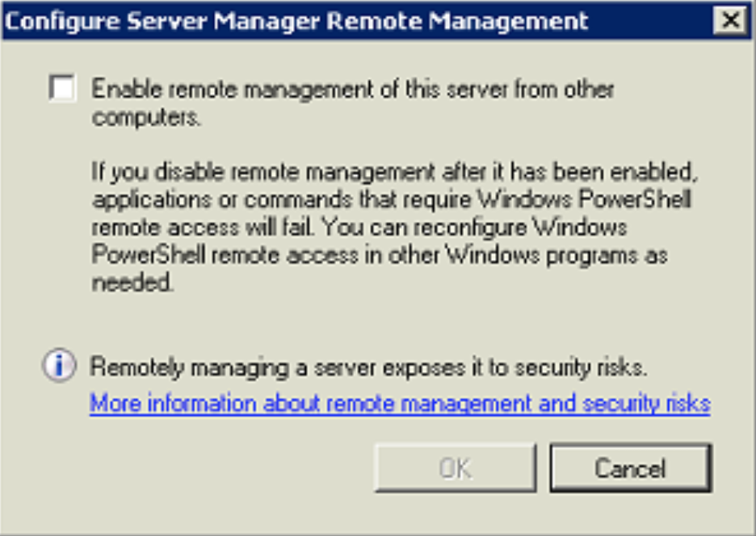
Task: Enable remote management of this server checkbox
Action: tap(62, 88)
